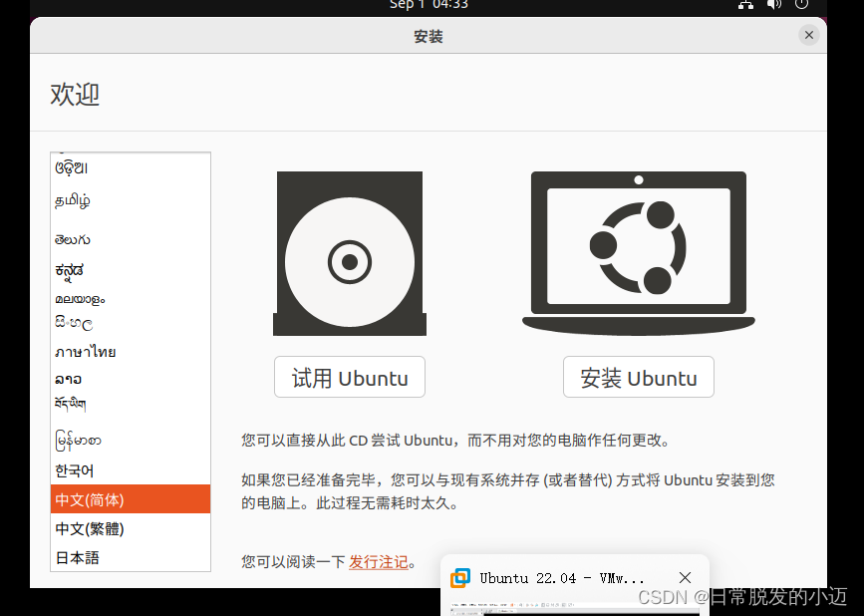Click the Ubuntu 22.04 - VMw... preview title
Viewport: 864px width, 616px height.
click(561, 578)
